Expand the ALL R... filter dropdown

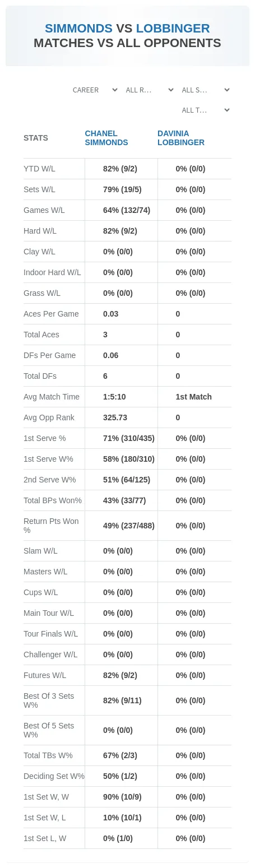click(149, 90)
